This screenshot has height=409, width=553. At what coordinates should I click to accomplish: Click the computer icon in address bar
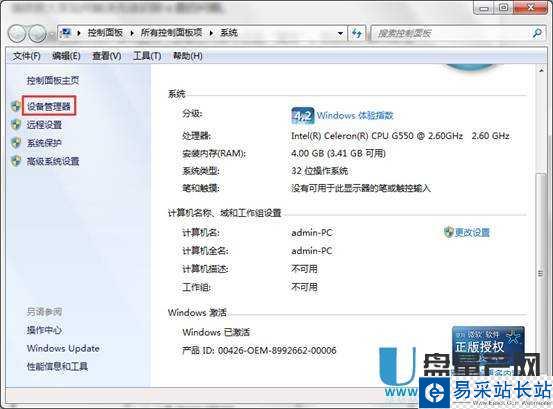click(66, 33)
